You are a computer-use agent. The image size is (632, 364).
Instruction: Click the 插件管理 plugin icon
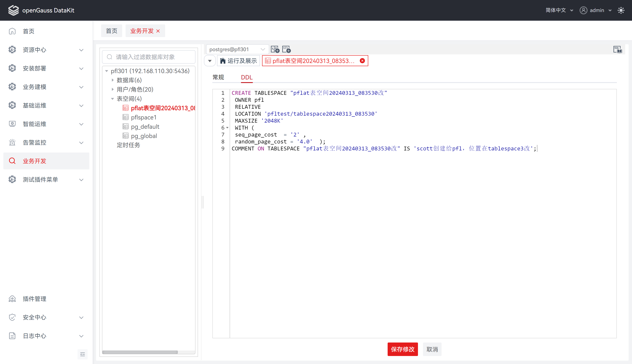pyautogui.click(x=12, y=299)
